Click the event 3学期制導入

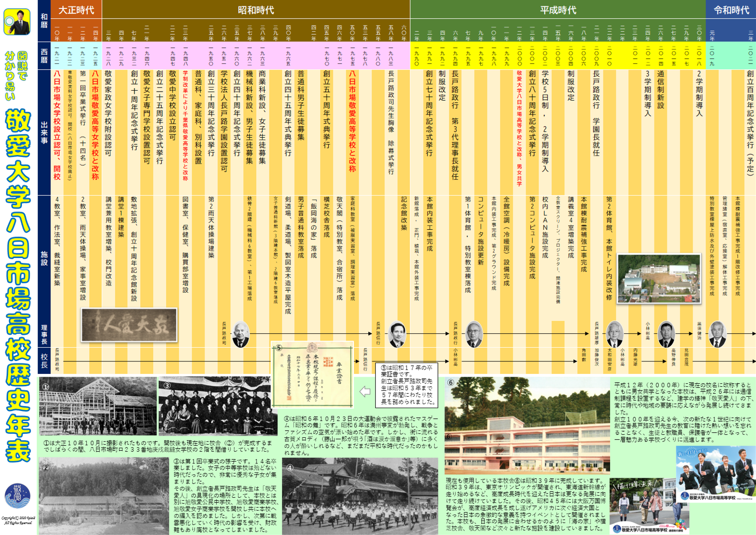tap(648, 93)
